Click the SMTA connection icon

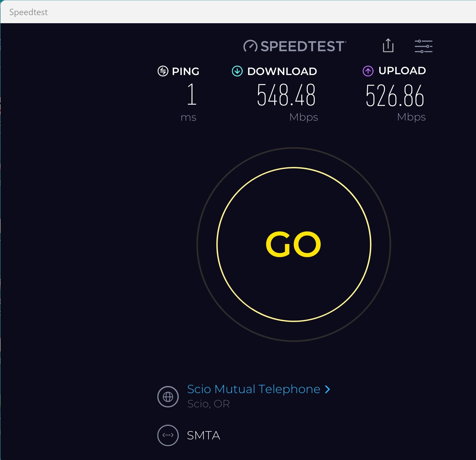click(x=168, y=435)
